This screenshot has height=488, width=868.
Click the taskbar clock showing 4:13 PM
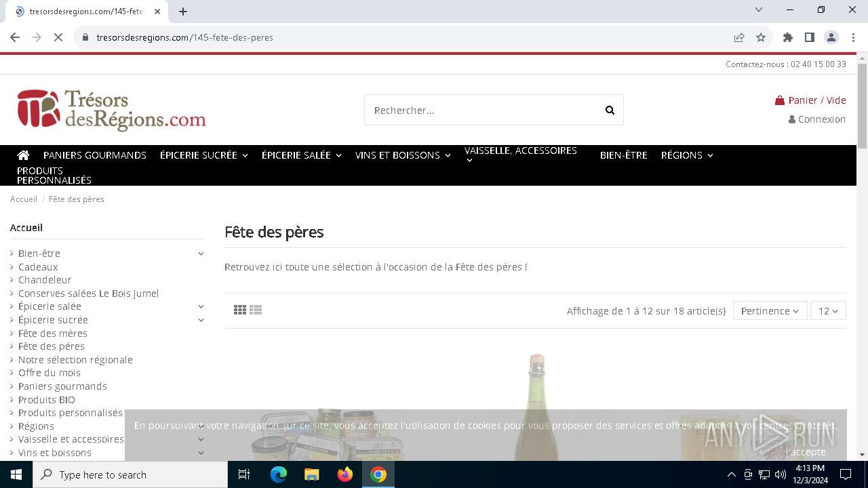(x=810, y=474)
